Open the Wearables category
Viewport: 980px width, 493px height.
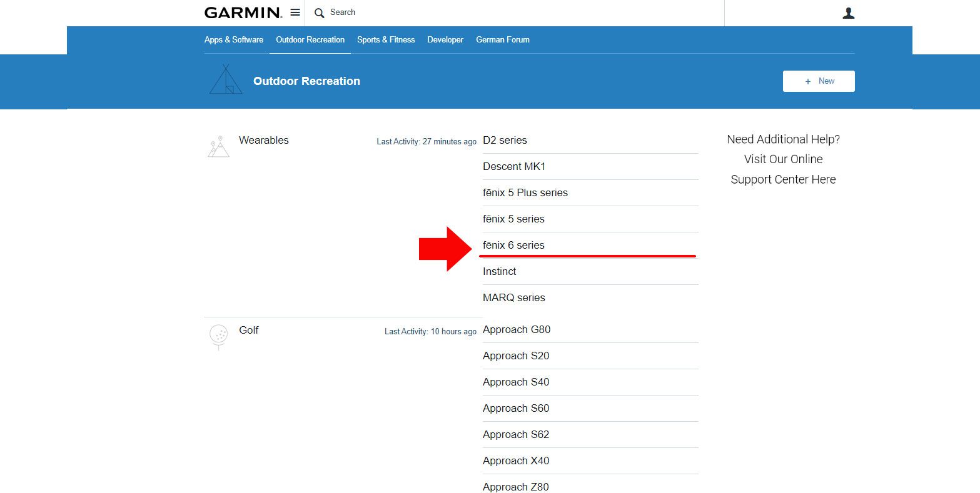[264, 140]
